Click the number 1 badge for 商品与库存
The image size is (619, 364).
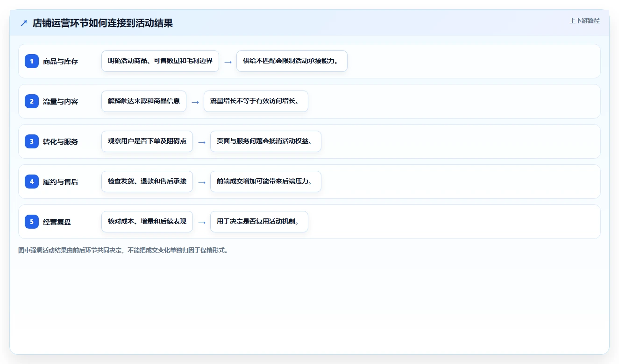click(32, 61)
